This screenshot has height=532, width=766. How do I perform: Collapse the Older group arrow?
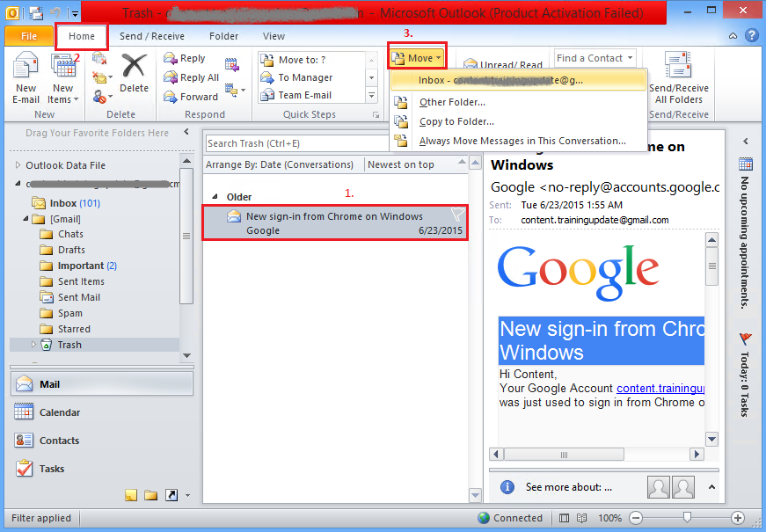point(215,197)
